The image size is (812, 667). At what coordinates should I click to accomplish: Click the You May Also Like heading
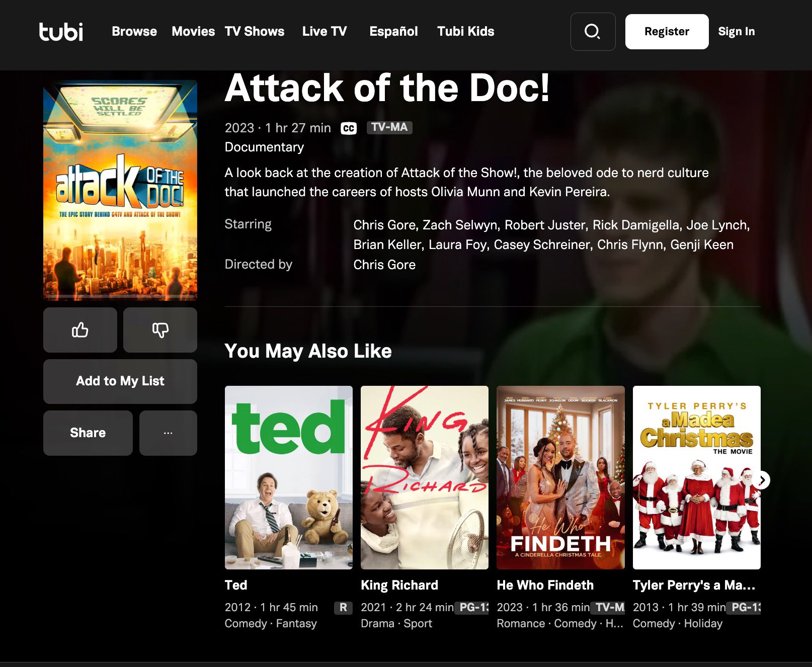pos(308,351)
